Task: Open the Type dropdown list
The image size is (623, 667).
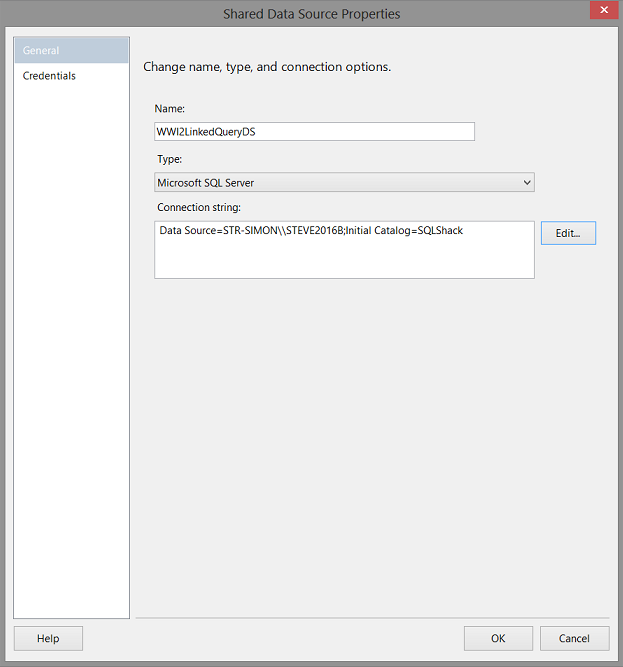Action: (x=344, y=183)
